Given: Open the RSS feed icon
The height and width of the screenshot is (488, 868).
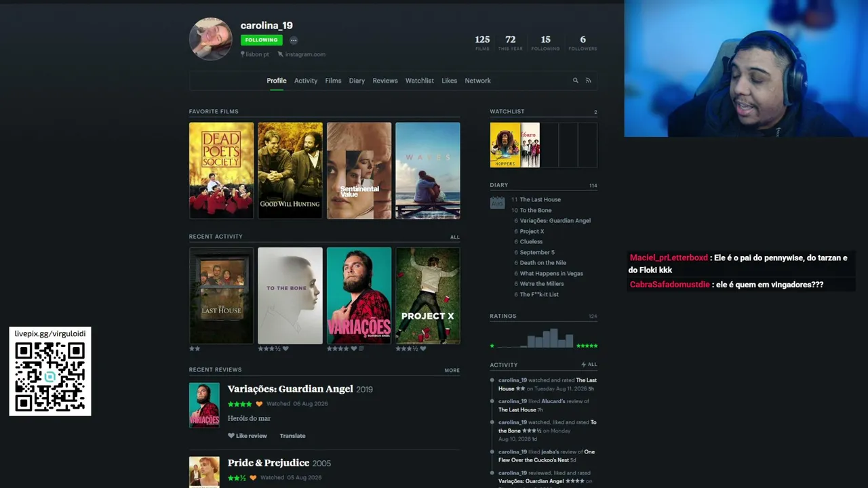Looking at the screenshot, I should pos(588,81).
